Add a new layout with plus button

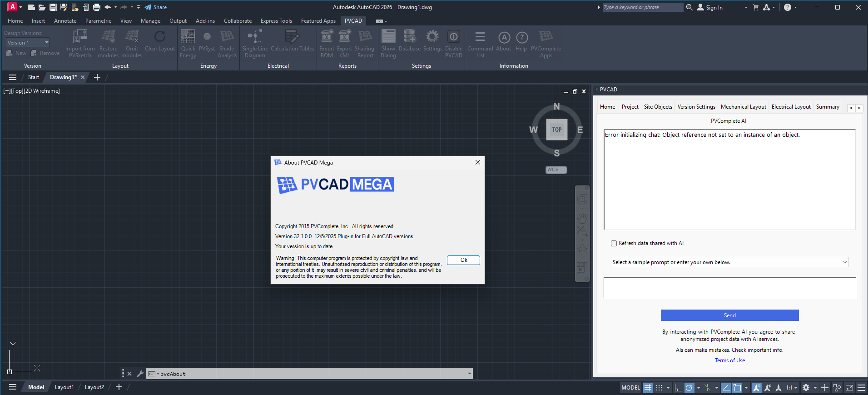pyautogui.click(x=119, y=387)
